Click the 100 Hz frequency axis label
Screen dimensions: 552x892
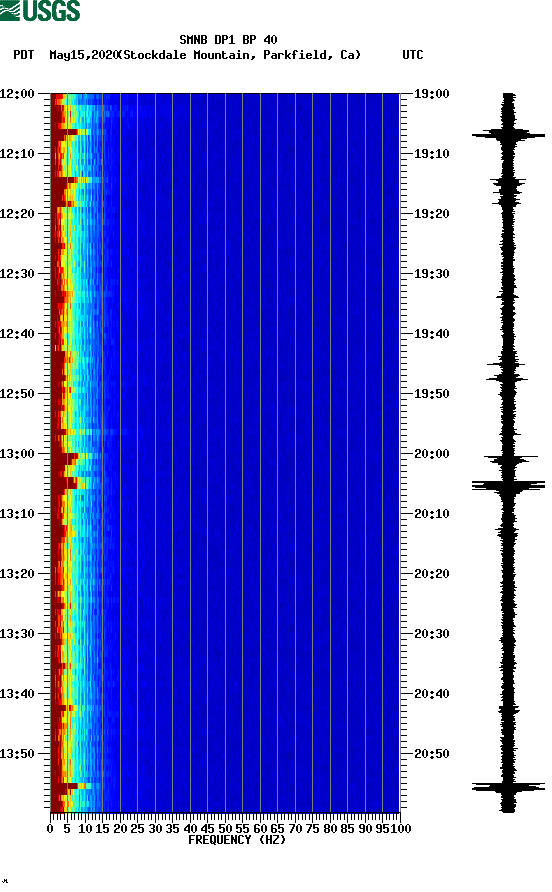point(401,829)
